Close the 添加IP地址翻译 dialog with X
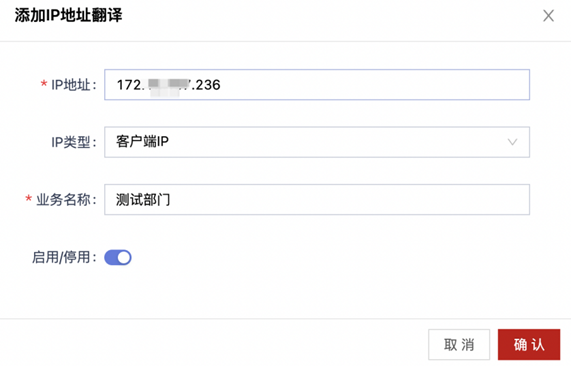571x366 pixels. point(548,16)
